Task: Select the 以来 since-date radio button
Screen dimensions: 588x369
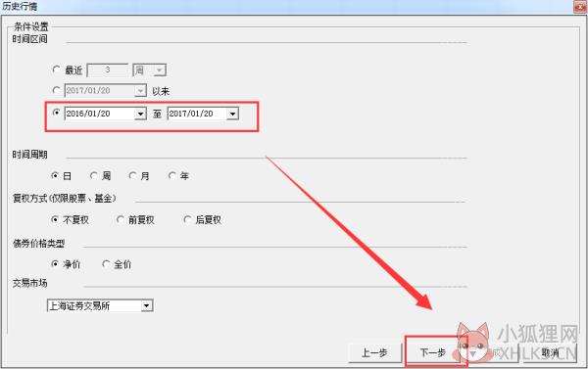Action: click(x=56, y=90)
